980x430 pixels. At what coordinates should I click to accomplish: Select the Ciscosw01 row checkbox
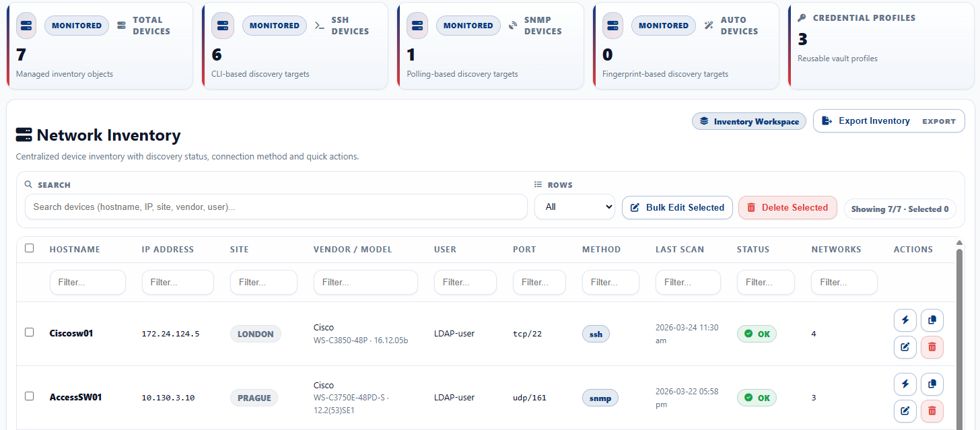[x=29, y=332]
